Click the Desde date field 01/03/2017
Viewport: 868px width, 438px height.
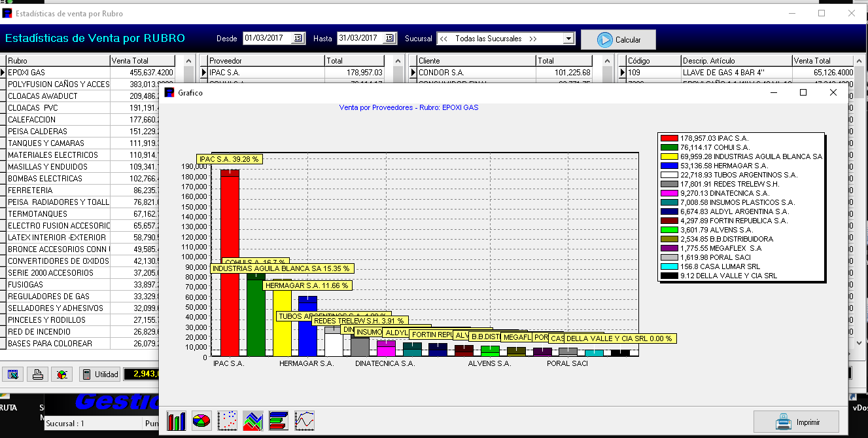(268, 39)
